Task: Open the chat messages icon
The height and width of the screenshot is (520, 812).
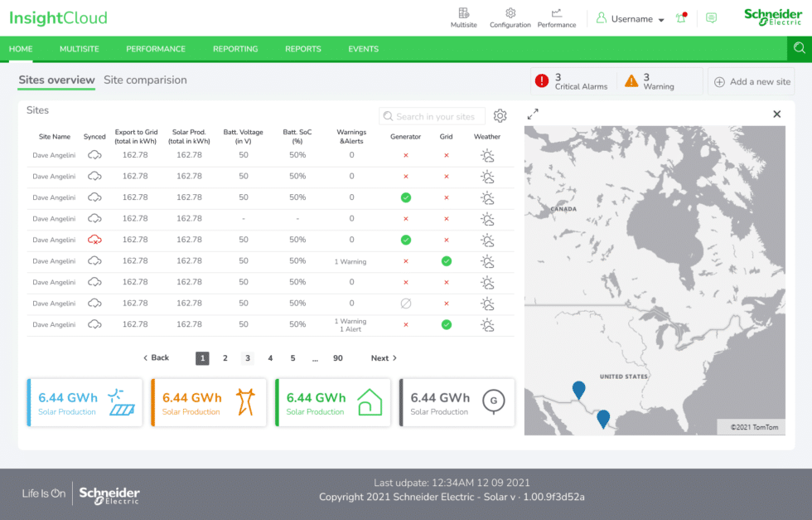Action: 712,18
